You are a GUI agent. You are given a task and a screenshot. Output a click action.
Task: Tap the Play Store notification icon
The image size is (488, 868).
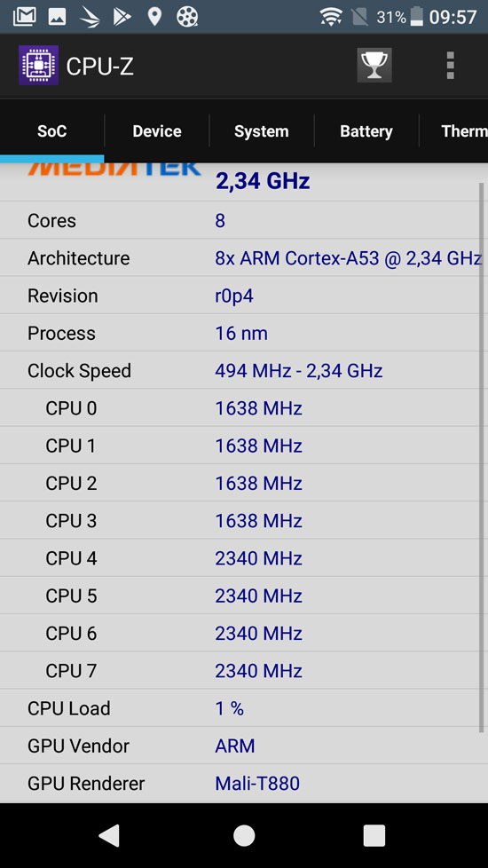[122, 17]
